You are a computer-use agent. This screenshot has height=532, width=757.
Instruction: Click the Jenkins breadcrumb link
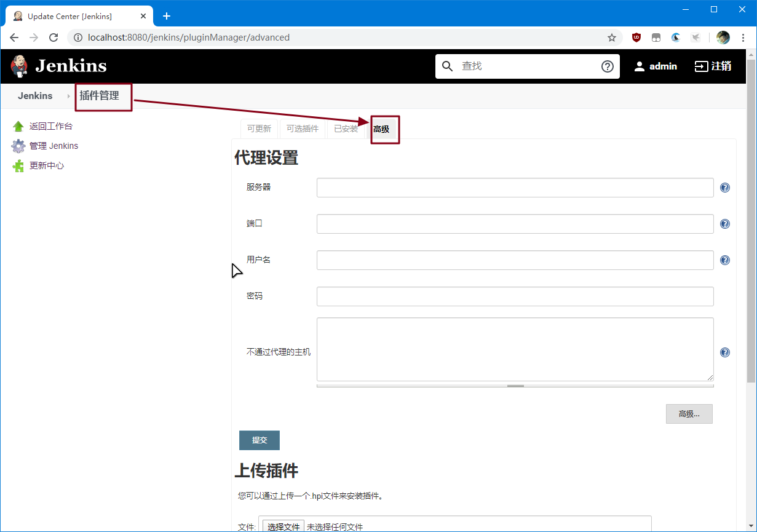[35, 96]
